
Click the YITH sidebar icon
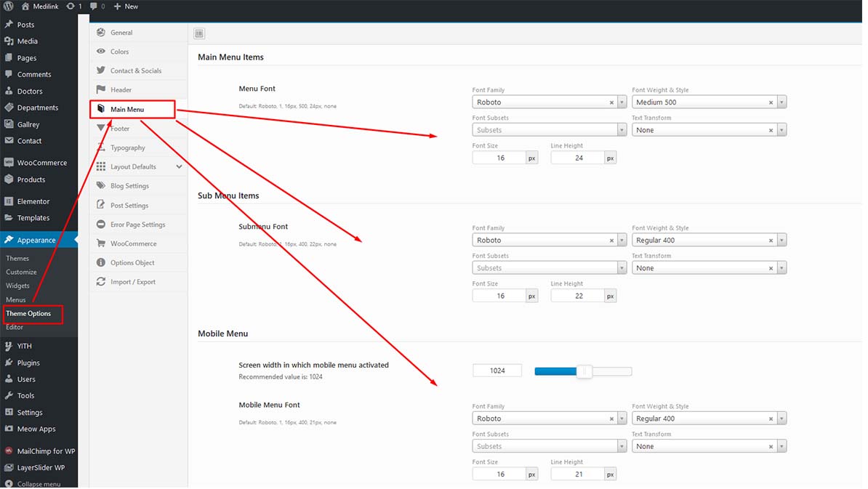(9, 346)
